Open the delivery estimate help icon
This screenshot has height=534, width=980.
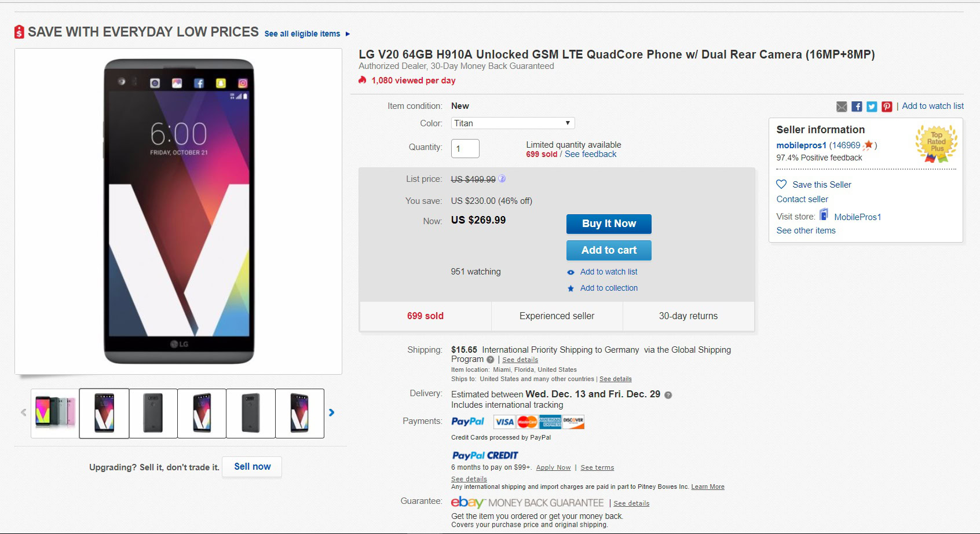(668, 395)
